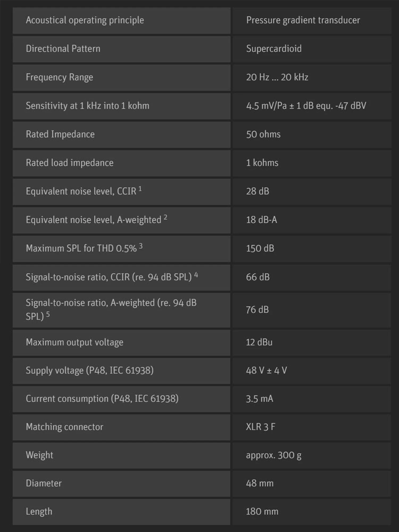The height and width of the screenshot is (532, 399).
Task: Open footnote 2 beside A-weighted noise level
Action: [165, 217]
